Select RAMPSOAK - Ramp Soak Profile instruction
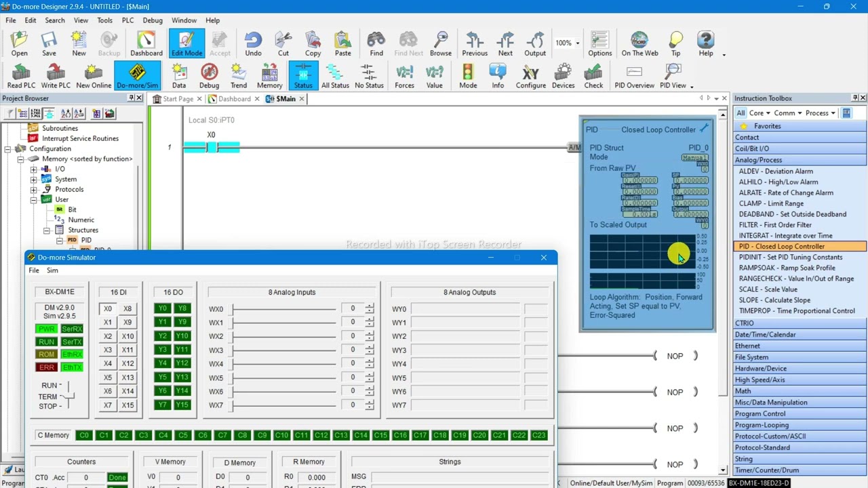 point(787,268)
